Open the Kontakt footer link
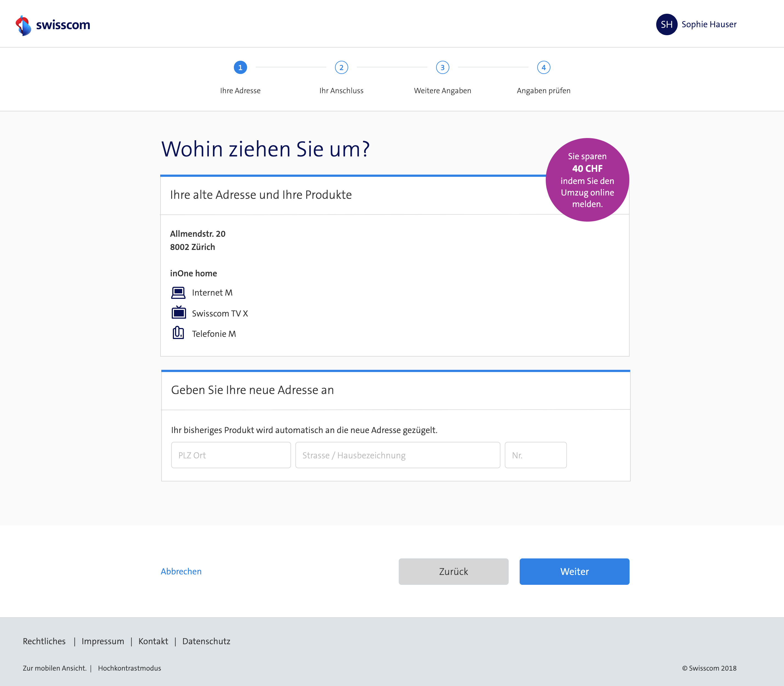The image size is (784, 686). (x=153, y=641)
